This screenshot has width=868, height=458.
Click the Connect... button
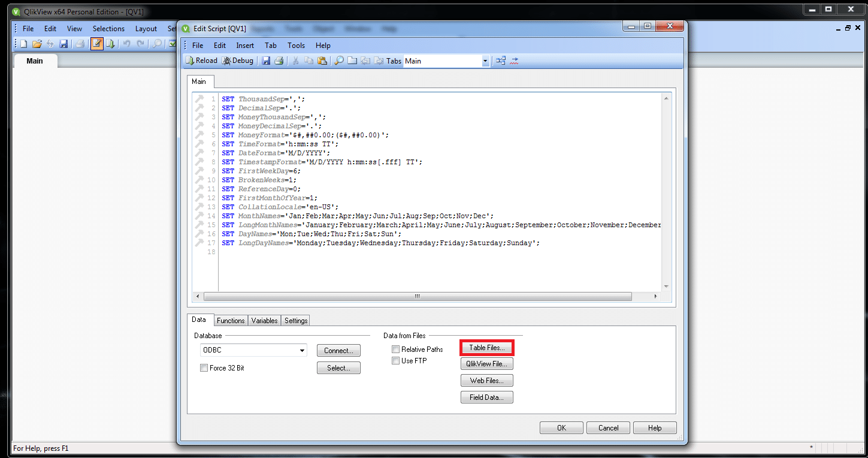pos(338,351)
